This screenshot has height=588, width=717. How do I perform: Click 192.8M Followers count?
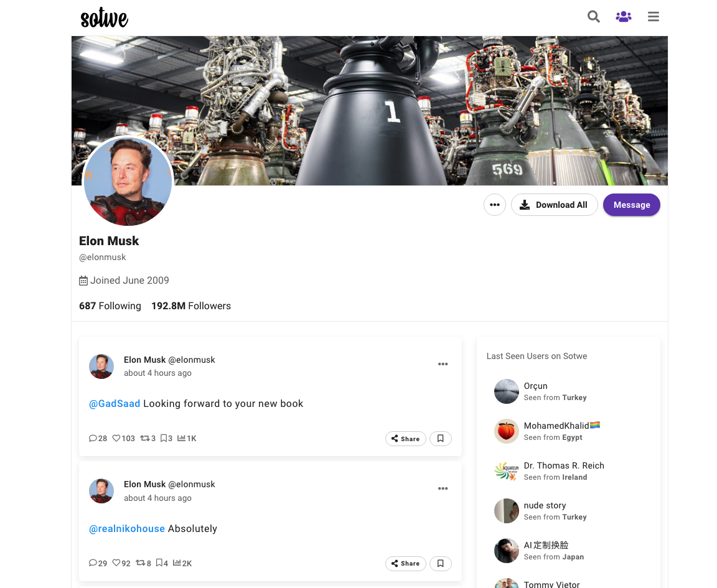pos(191,306)
